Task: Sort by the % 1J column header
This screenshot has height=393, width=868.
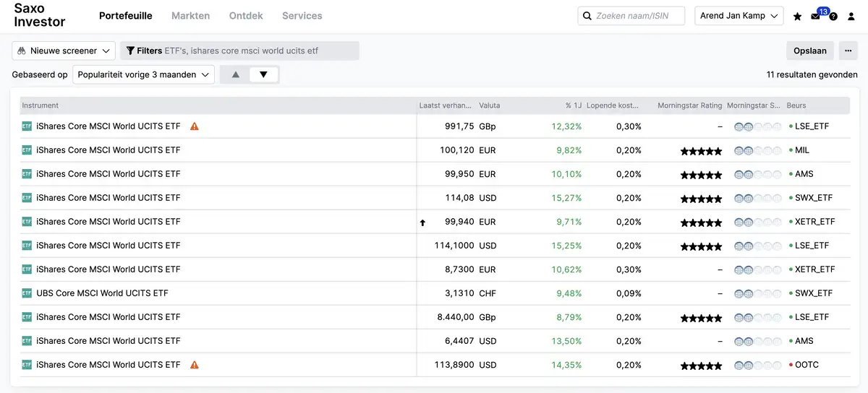Action: 574,105
